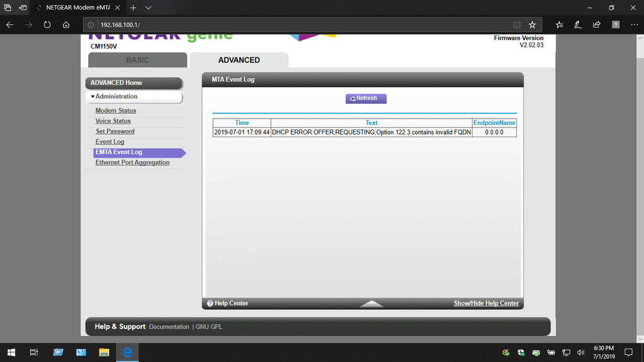Image resolution: width=644 pixels, height=362 pixels.
Task: Collapse the Administration menu section
Action: click(x=134, y=97)
